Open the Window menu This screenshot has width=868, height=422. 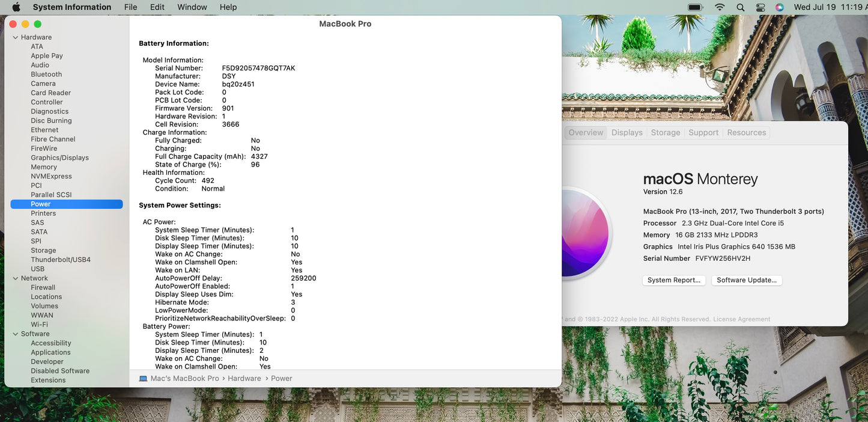192,7
